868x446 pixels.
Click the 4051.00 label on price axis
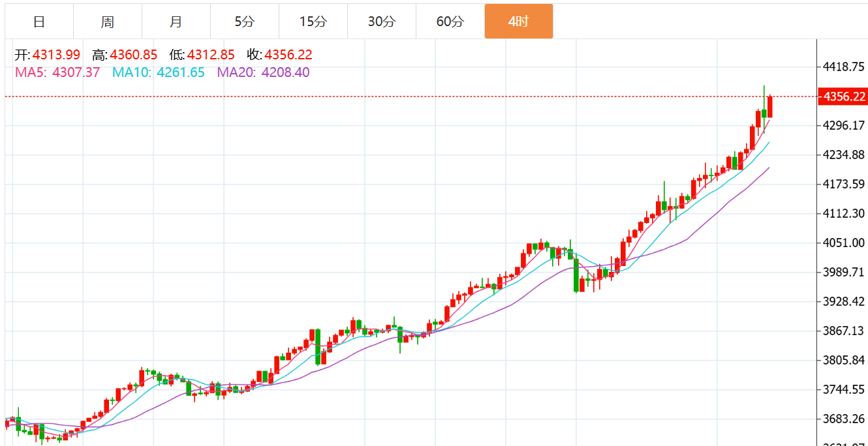(x=844, y=243)
